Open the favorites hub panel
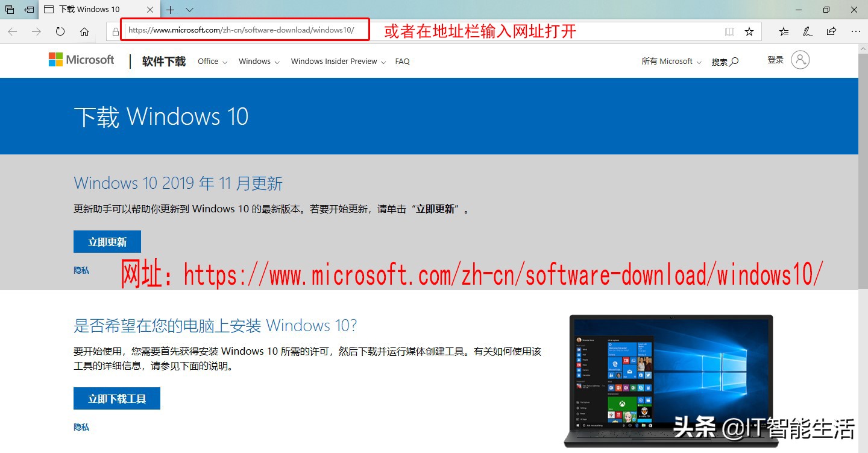This screenshot has height=453, width=868. pyautogui.click(x=784, y=31)
